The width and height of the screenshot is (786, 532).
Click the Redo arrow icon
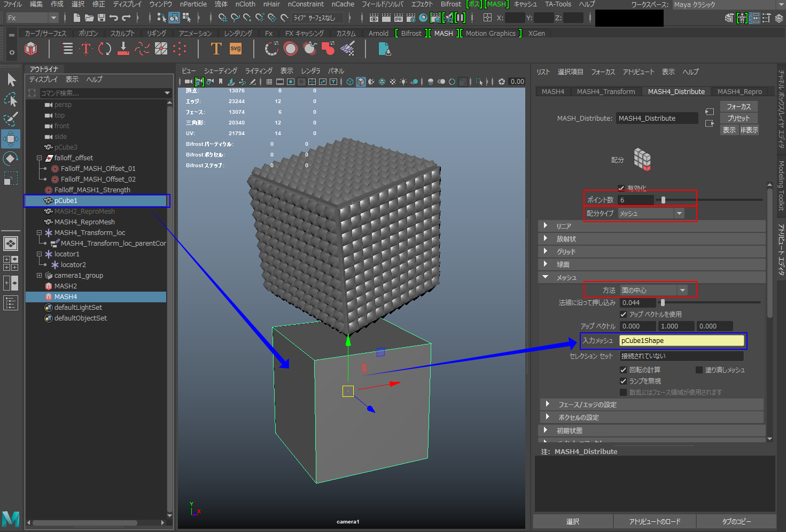point(126,18)
